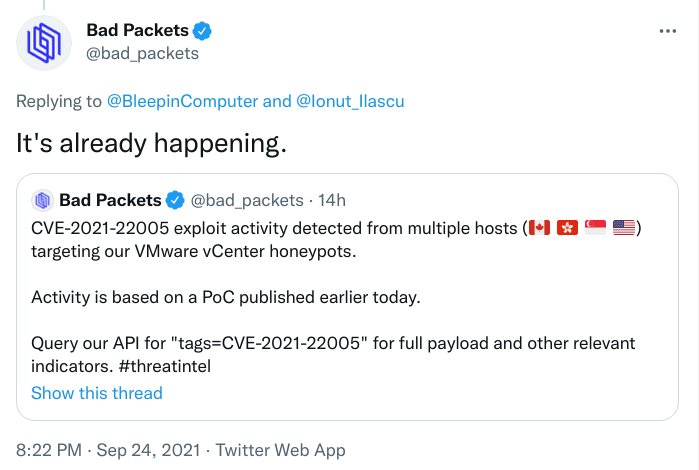Click the #threatintel hashtag
Screen dimensions: 699x470
point(164,366)
